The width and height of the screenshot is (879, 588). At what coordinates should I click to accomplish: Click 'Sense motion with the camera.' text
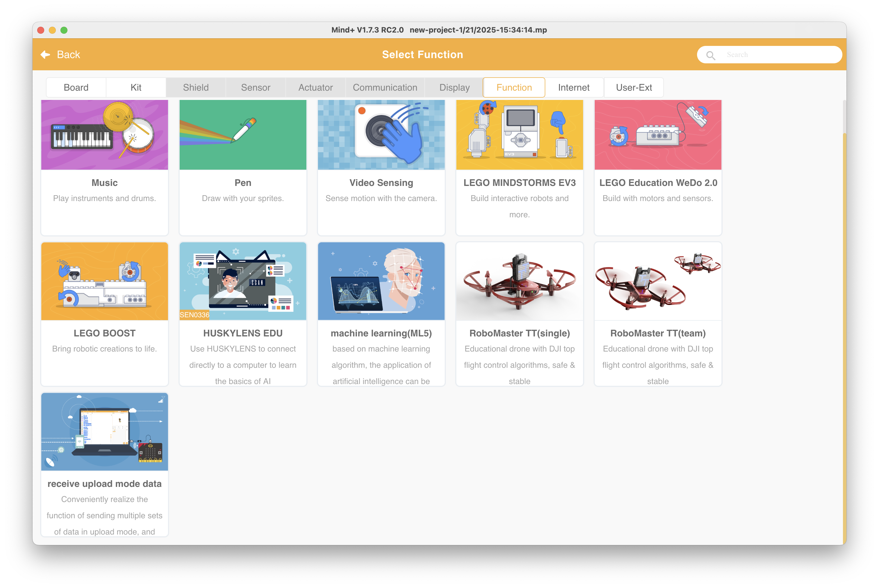point(381,198)
